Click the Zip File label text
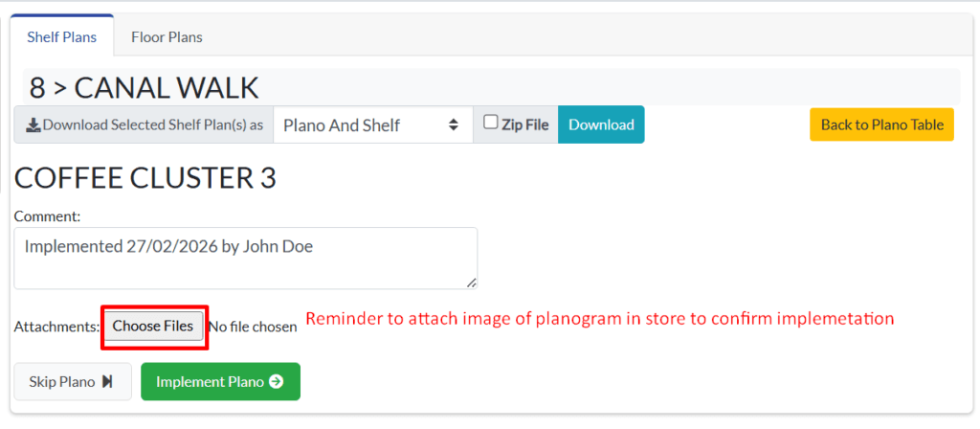The image size is (980, 429). (x=524, y=125)
